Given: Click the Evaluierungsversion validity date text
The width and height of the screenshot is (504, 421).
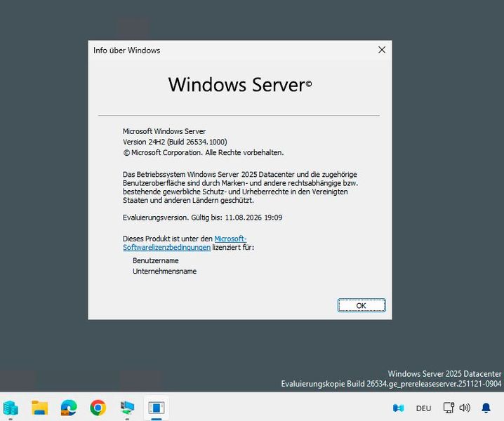Looking at the screenshot, I should pyautogui.click(x=202, y=218).
